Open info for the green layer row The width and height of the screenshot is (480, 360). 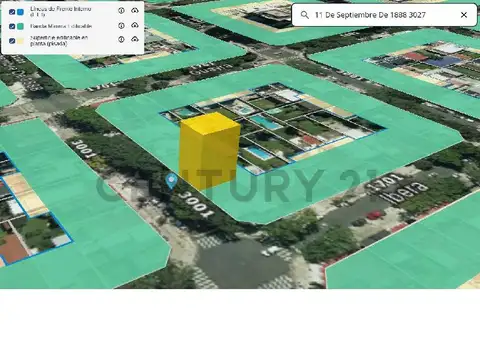(x=121, y=25)
